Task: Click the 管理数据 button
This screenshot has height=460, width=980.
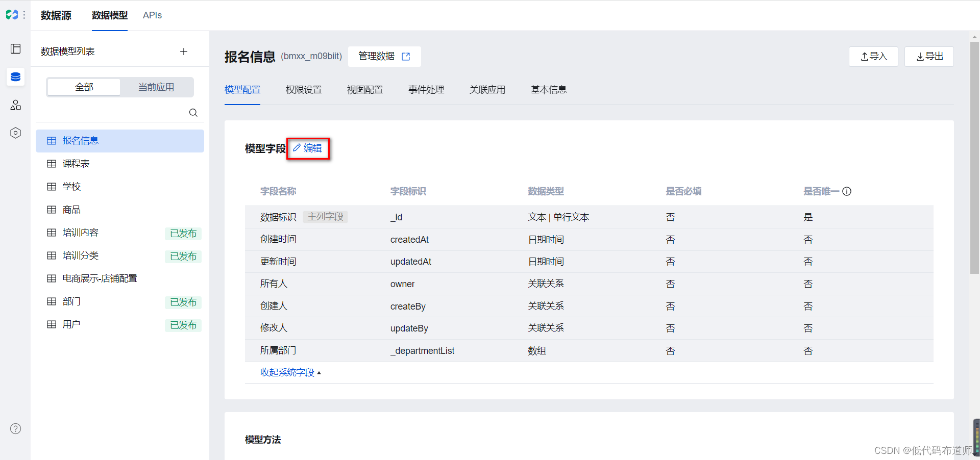Action: [384, 56]
